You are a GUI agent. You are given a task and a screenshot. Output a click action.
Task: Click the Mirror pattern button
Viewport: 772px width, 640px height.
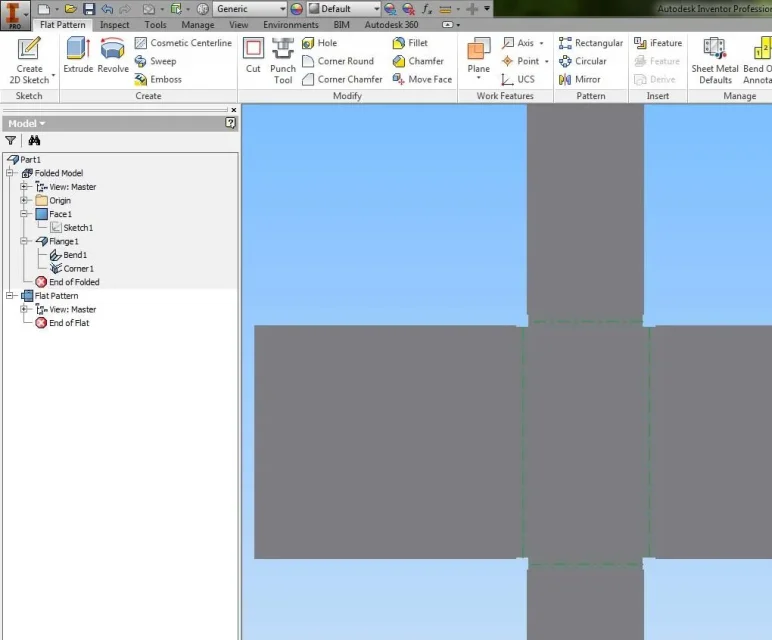click(580, 79)
